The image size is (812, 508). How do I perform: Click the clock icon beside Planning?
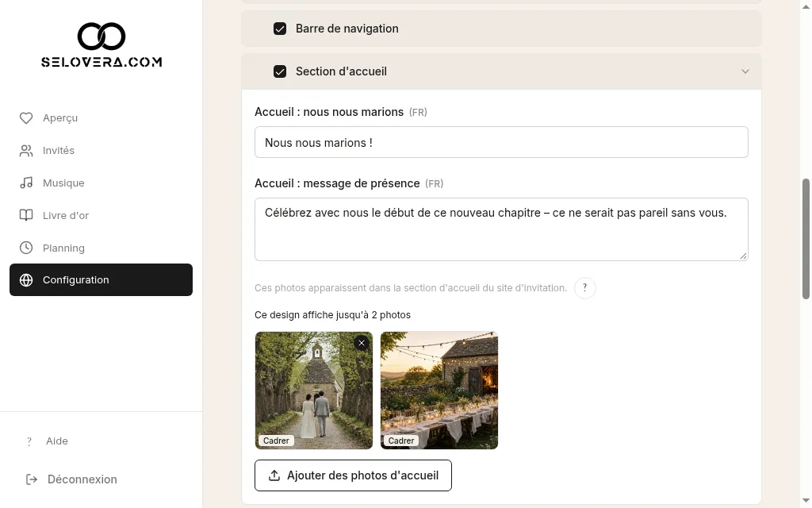click(26, 248)
